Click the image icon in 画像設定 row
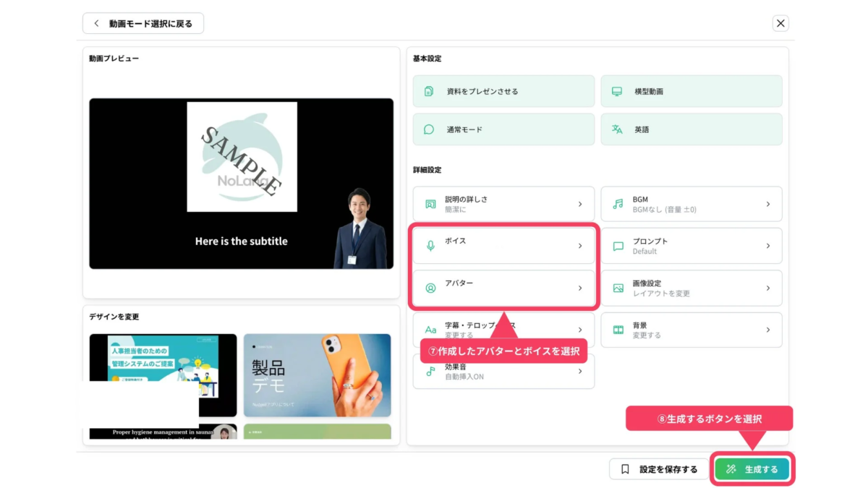 click(x=618, y=288)
